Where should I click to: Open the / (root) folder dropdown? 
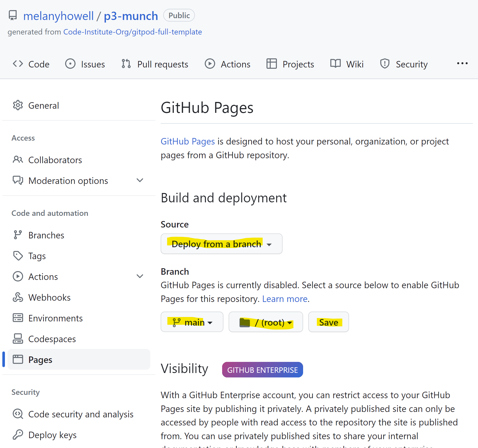[265, 322]
